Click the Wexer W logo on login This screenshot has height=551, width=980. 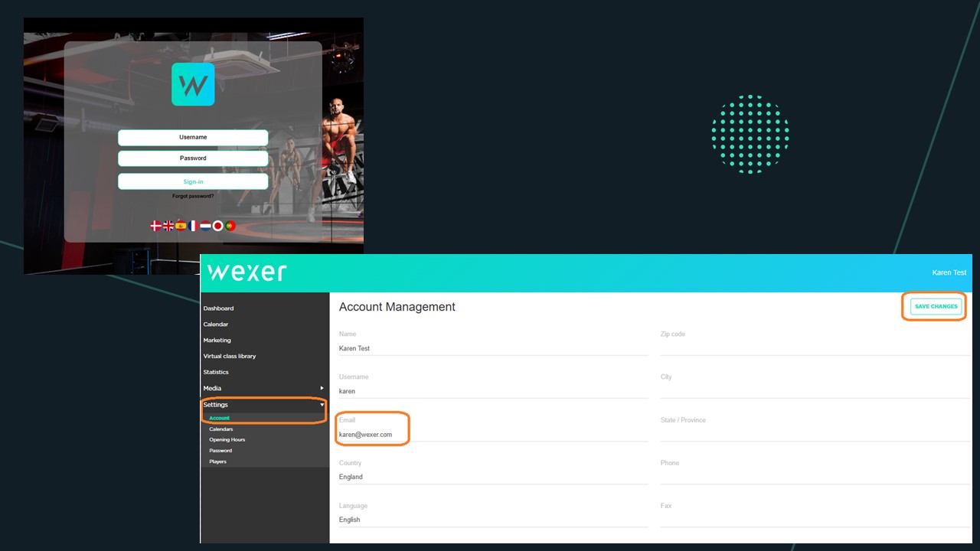(193, 84)
